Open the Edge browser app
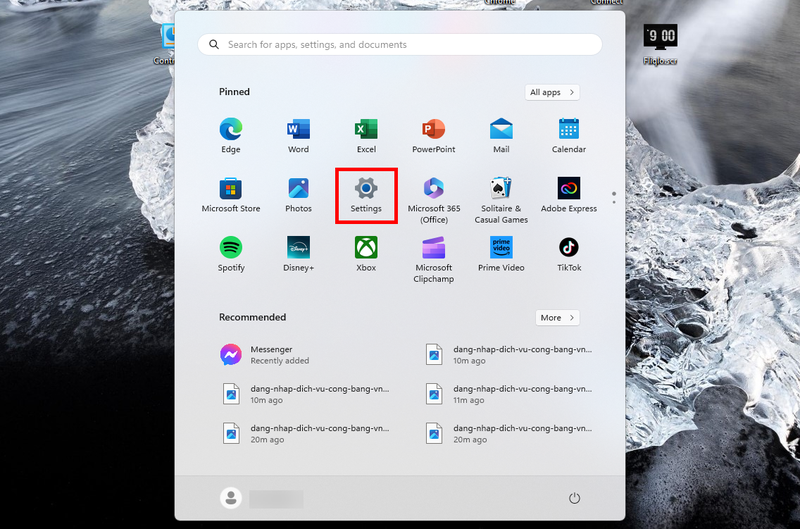 point(231,135)
